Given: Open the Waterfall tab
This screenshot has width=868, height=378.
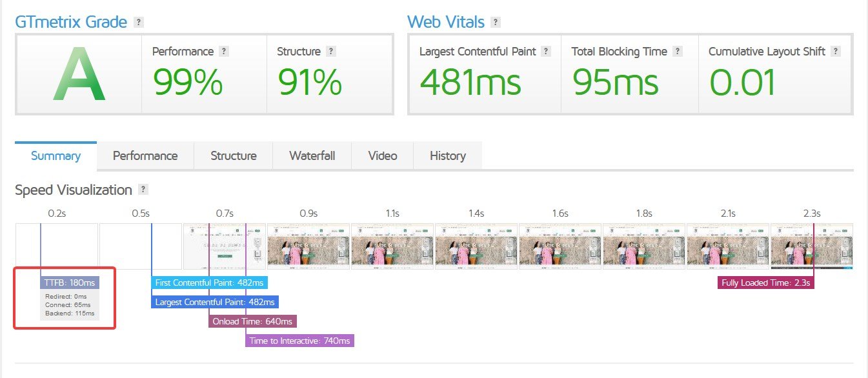Looking at the screenshot, I should (312, 156).
